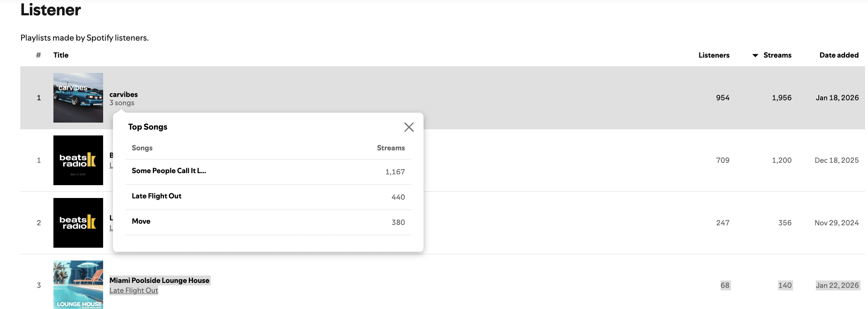The width and height of the screenshot is (868, 309).
Task: Click the first beats radio cover art
Action: (78, 160)
